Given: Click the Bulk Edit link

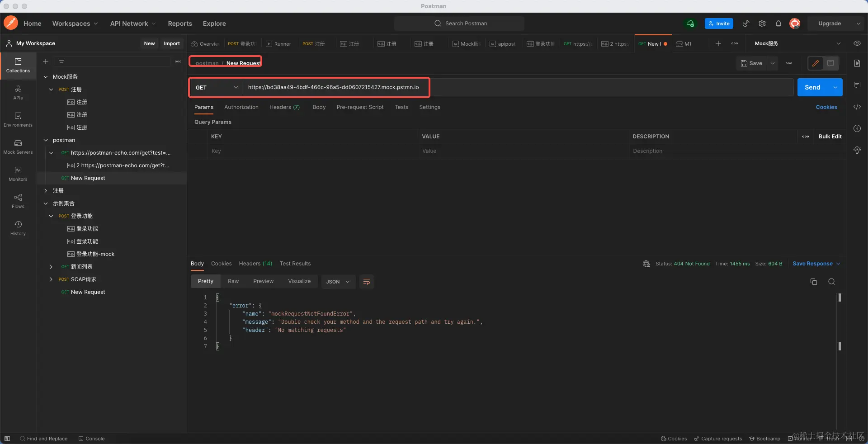Looking at the screenshot, I should (830, 137).
